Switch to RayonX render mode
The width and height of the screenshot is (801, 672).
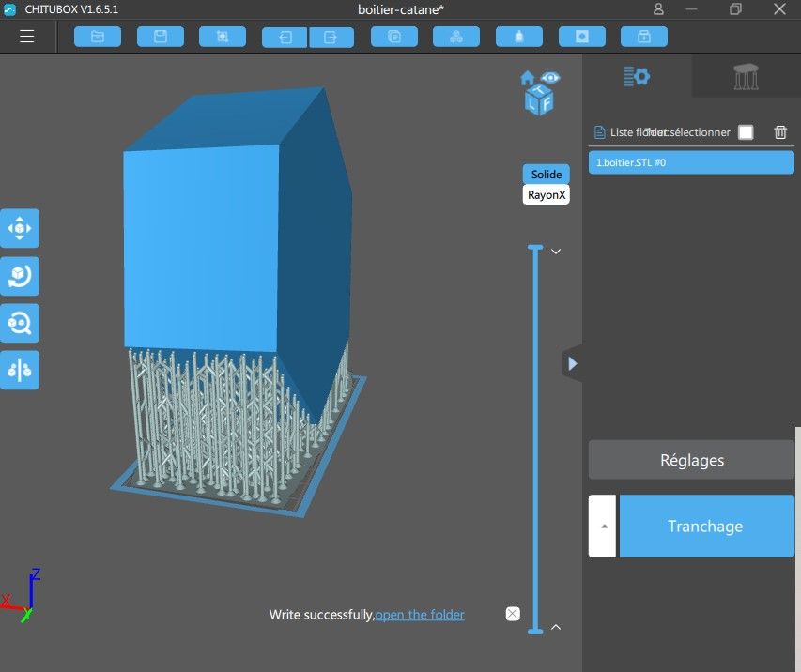click(x=547, y=194)
